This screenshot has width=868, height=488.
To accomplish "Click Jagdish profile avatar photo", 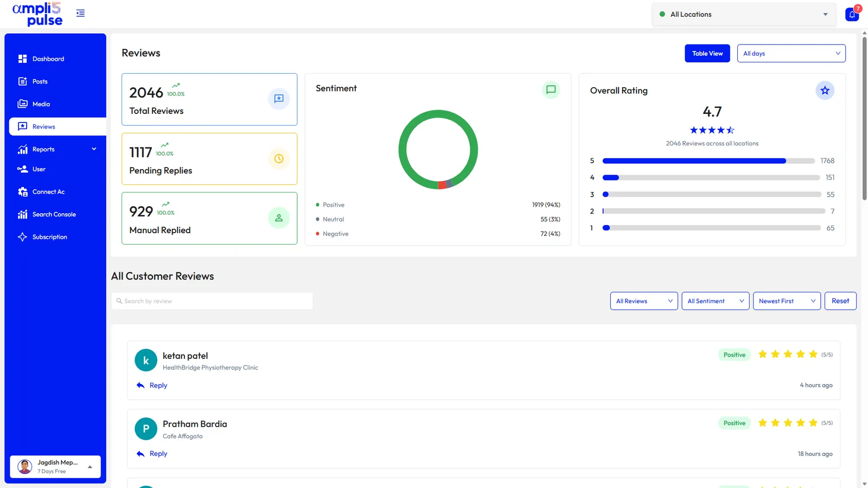I will [25, 466].
